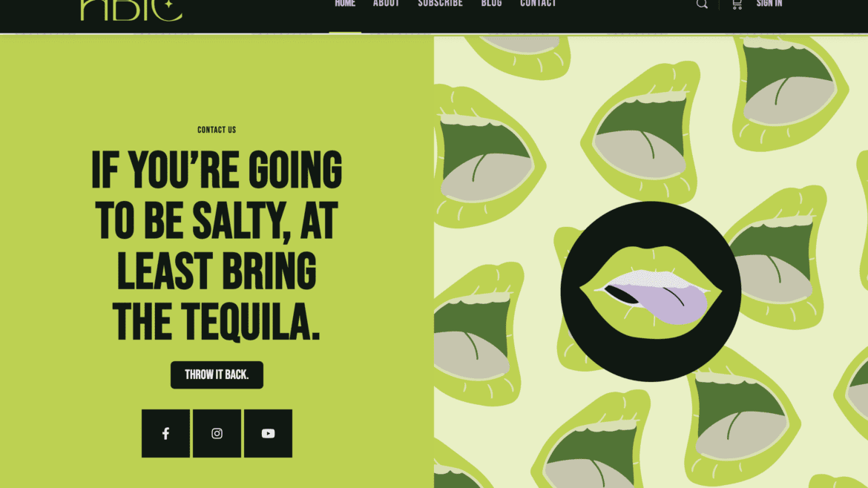This screenshot has width=868, height=488.
Task: Click the Contact Us label text
Action: point(217,130)
